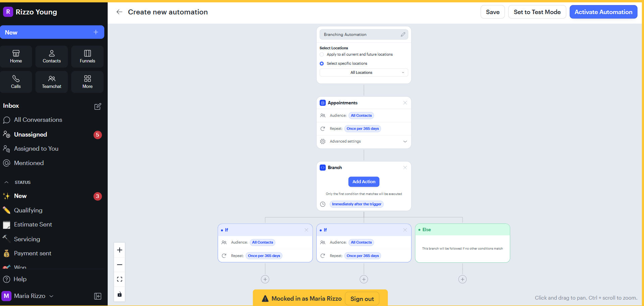Click the Branching Automation name field
Viewport: 644px width, 306px height.
(364, 35)
